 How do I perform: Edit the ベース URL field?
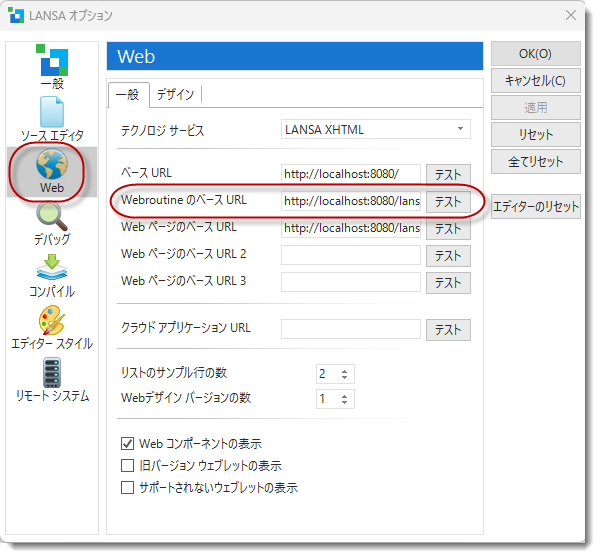click(351, 174)
